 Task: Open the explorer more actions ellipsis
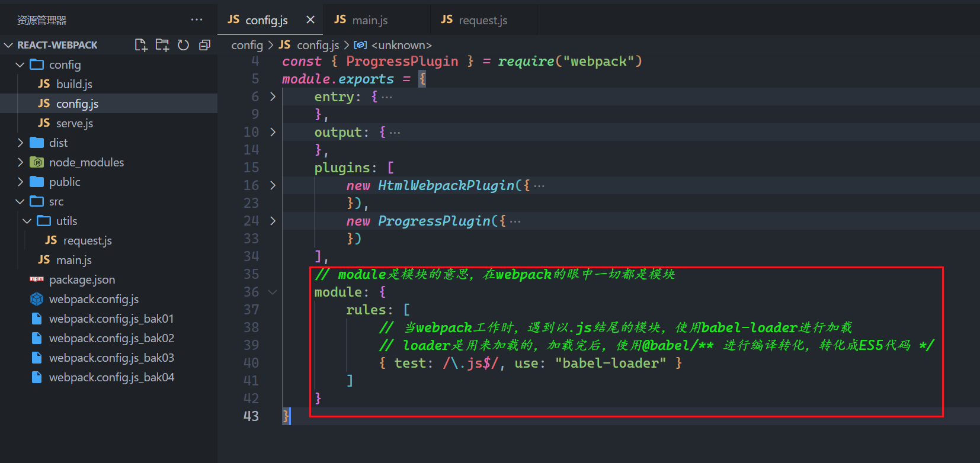pos(197,20)
